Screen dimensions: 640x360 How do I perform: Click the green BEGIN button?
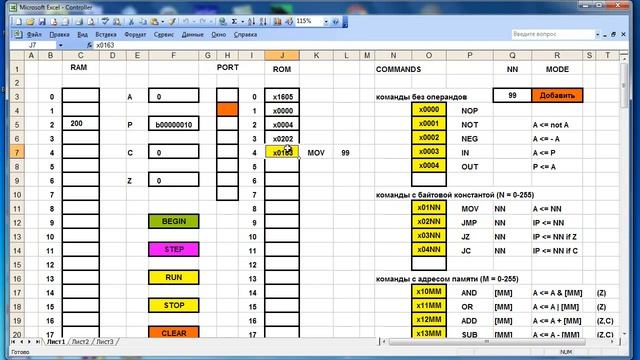pos(174,221)
